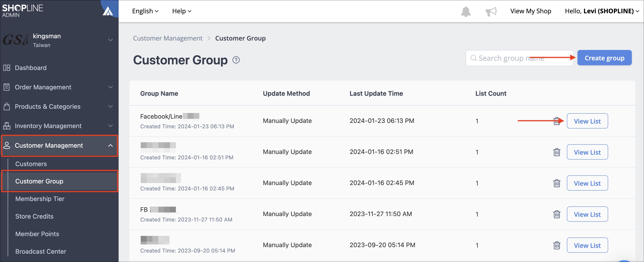Expand the Inventory Management chevron
The height and width of the screenshot is (262, 644).
pyautogui.click(x=110, y=126)
